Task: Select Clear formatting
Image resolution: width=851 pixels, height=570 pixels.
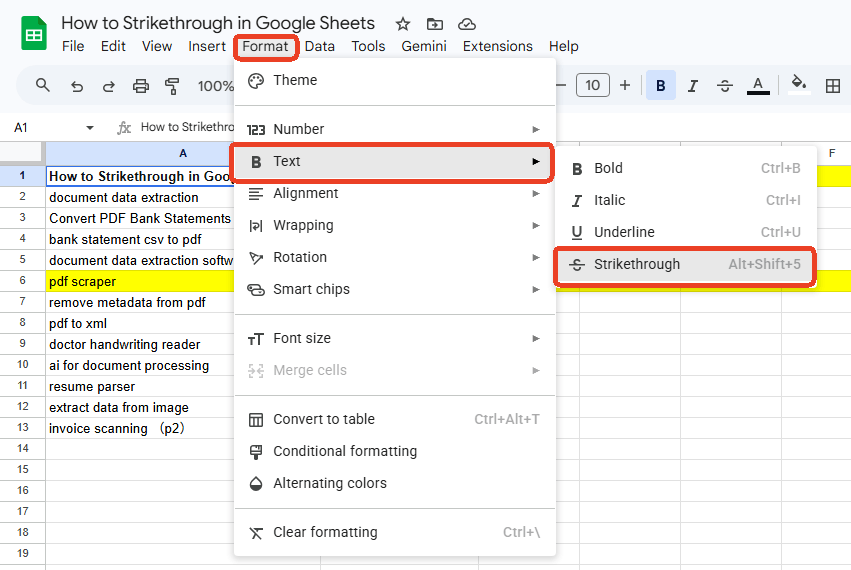Action: (395, 532)
